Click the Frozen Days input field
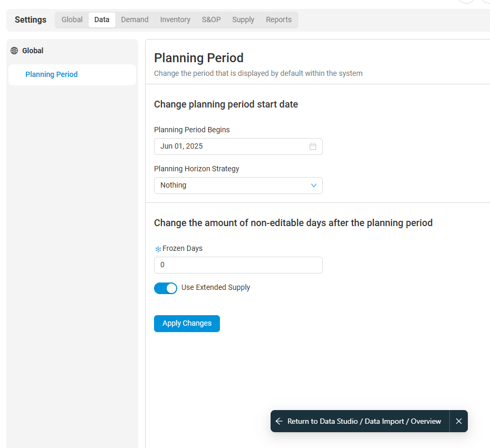The image size is (490, 448). click(x=238, y=265)
